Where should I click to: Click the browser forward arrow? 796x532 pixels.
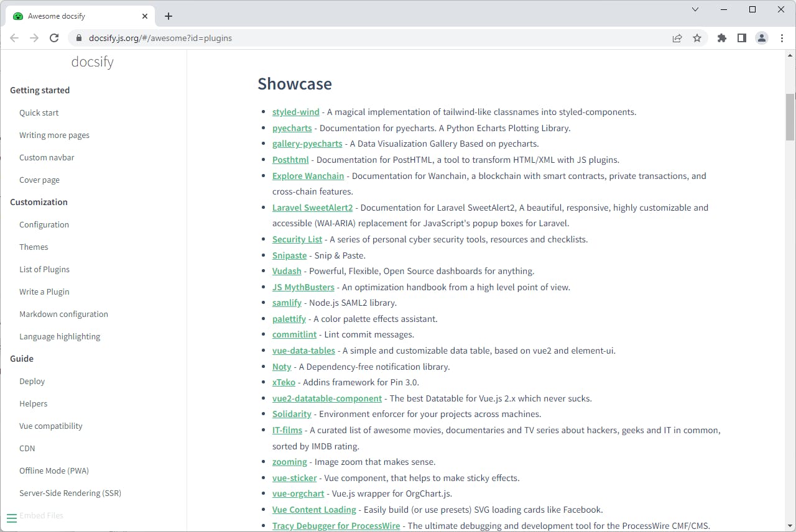coord(34,38)
